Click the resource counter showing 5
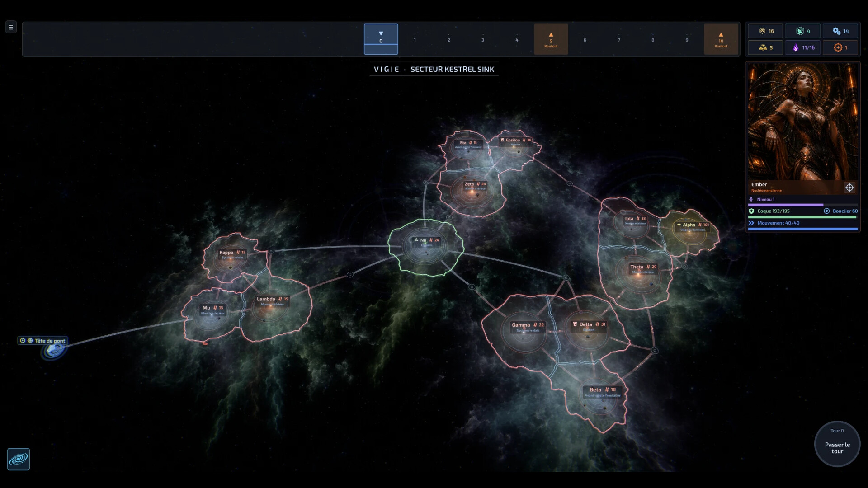This screenshot has width=868, height=488. tap(765, 47)
